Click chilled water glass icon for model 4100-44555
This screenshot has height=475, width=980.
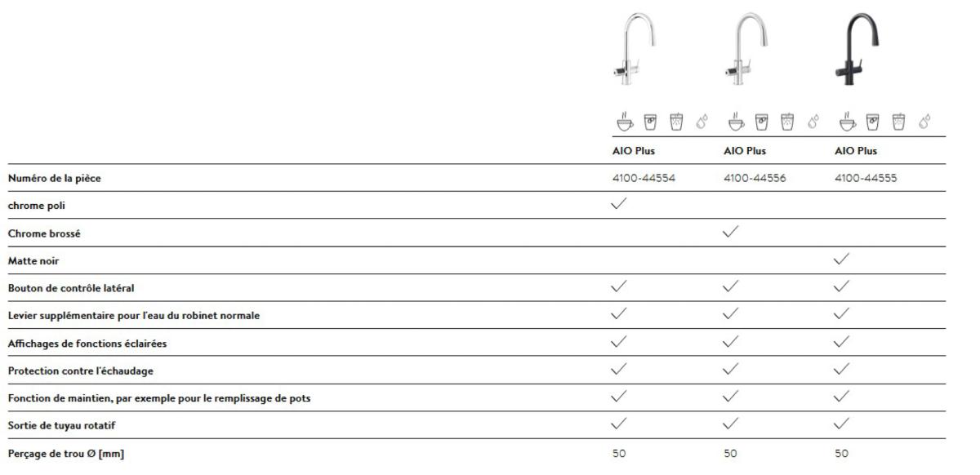pos(872,122)
